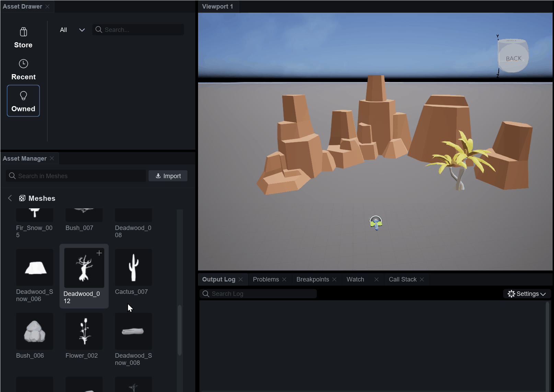Switch to the Problems tab

(266, 279)
